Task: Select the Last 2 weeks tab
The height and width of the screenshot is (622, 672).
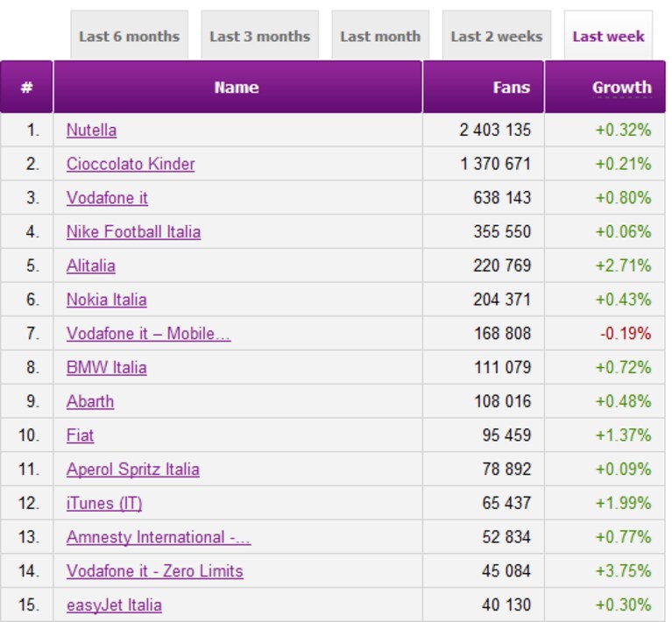Action: point(496,35)
